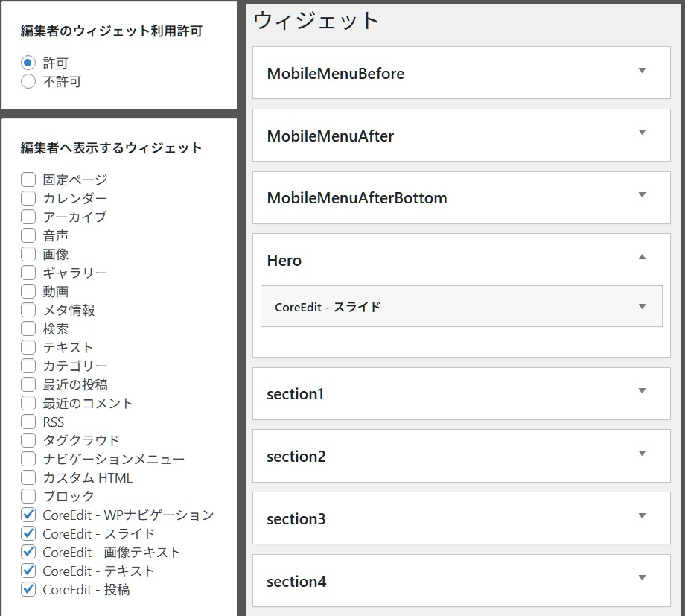Image resolution: width=685 pixels, height=616 pixels.
Task: Check the カレンダー widget checkbox
Action: 28,198
